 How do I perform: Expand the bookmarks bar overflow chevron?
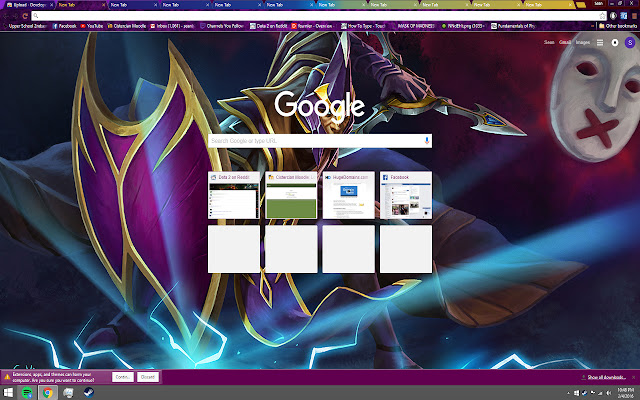[592, 26]
